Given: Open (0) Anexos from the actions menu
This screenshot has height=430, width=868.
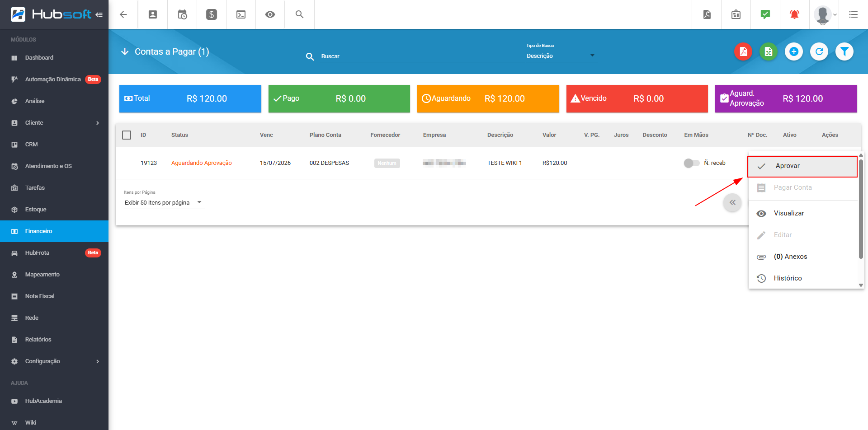Looking at the screenshot, I should [802, 257].
